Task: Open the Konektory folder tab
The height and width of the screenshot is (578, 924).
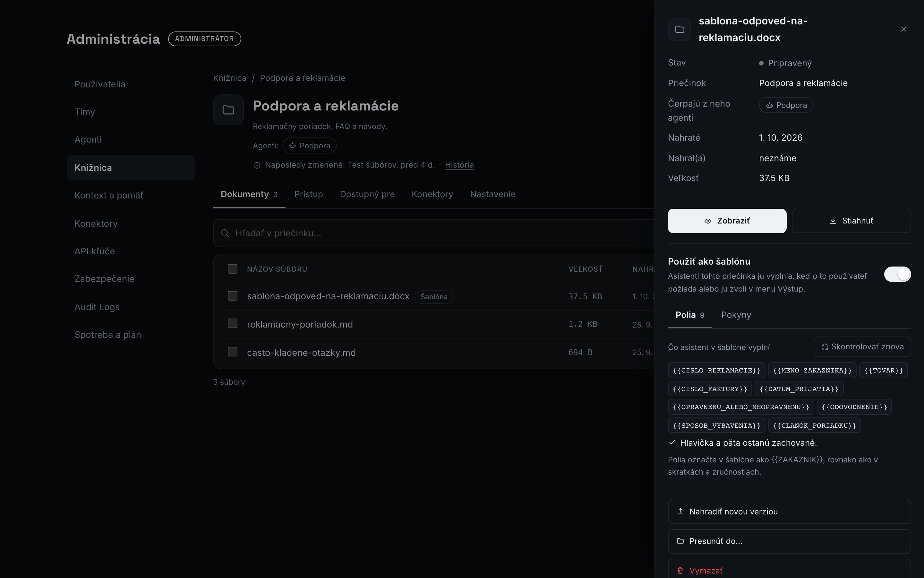Action: 432,194
